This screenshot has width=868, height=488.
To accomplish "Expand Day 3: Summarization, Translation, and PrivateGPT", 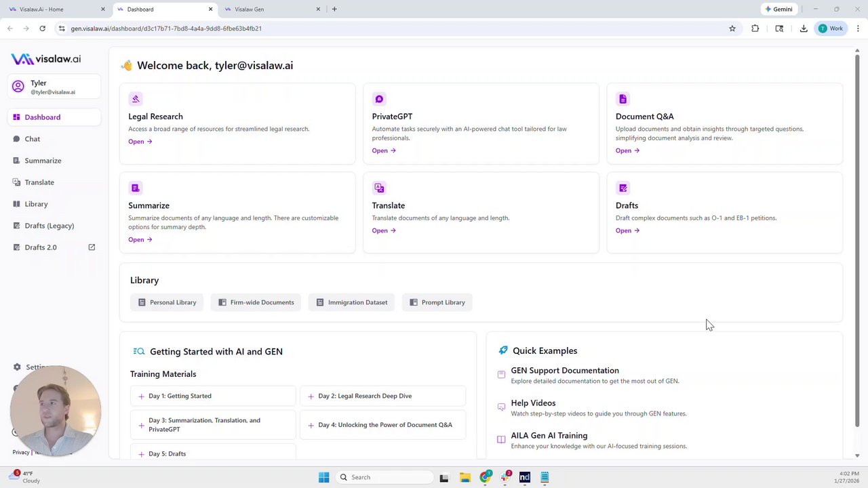I will coord(213,425).
